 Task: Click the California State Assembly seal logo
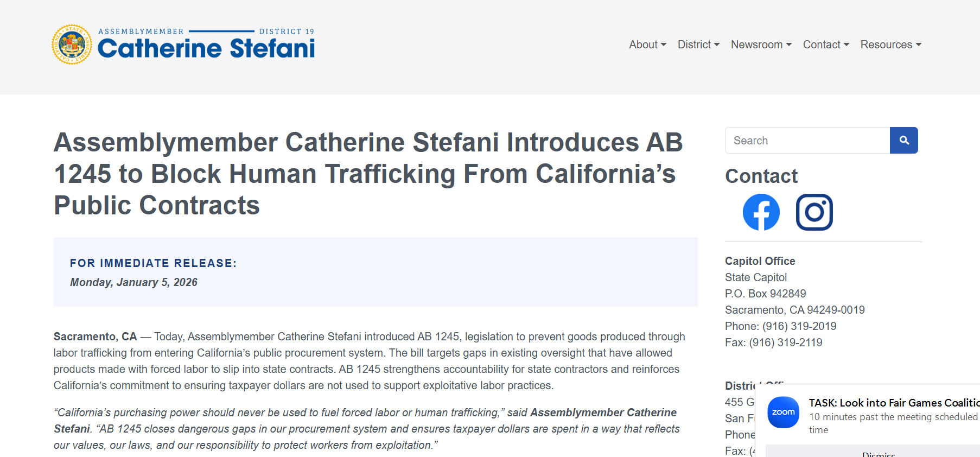coord(72,45)
